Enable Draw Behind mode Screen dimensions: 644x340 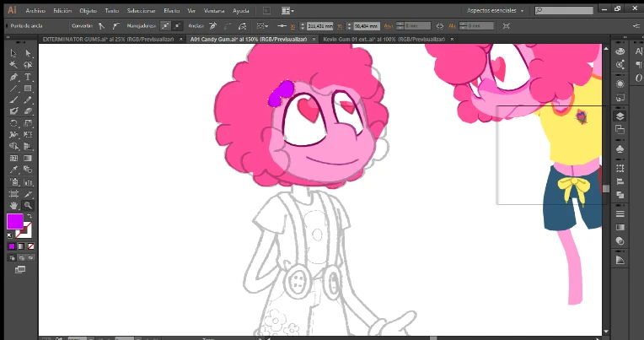[x=21, y=258]
